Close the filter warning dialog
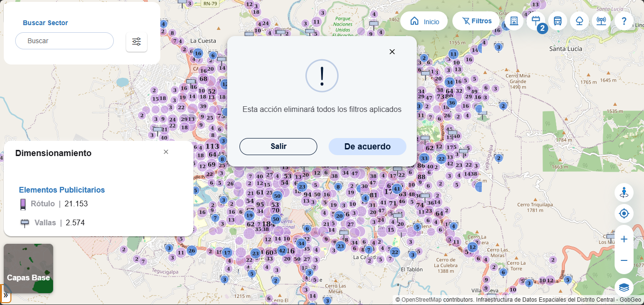644x305 pixels. 392,52
